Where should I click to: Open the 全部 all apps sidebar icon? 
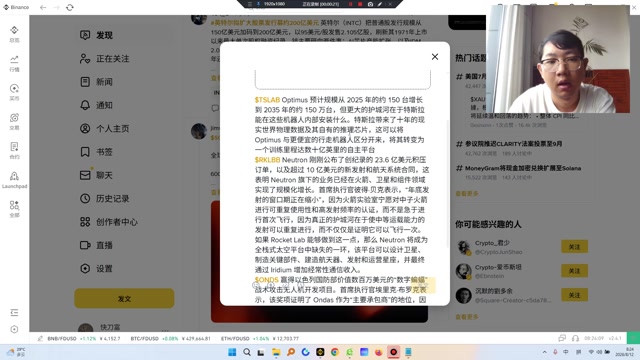(14, 209)
